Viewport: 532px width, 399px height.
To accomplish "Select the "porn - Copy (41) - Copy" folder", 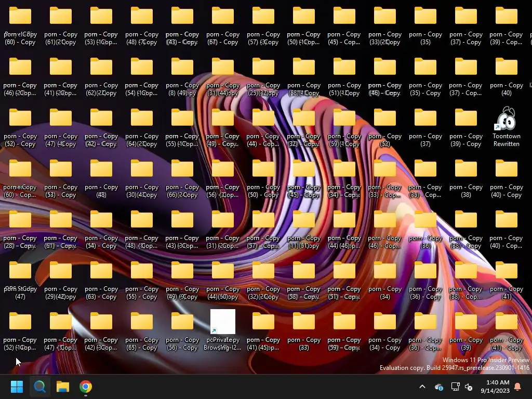I will 506,330.
